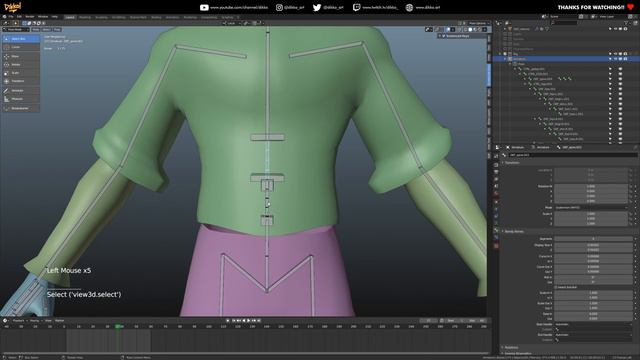This screenshot has height=360, width=640.
Task: Open the Render menu
Action: pyautogui.click(x=30, y=17)
